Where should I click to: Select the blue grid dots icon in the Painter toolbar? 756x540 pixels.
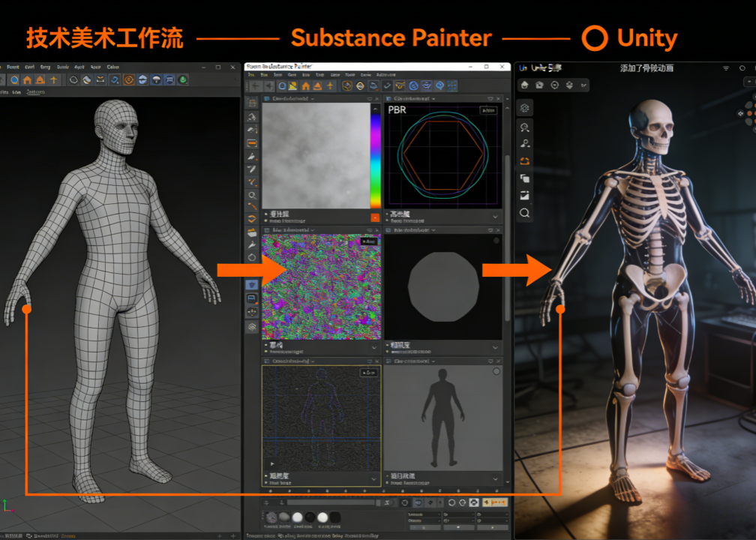point(452,85)
